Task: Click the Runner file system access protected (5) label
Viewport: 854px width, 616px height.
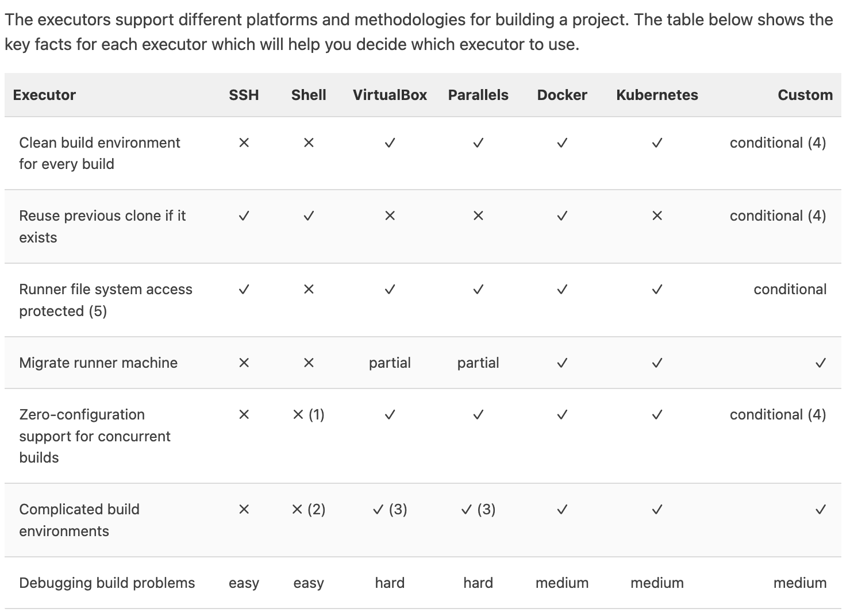Action: coord(106,300)
